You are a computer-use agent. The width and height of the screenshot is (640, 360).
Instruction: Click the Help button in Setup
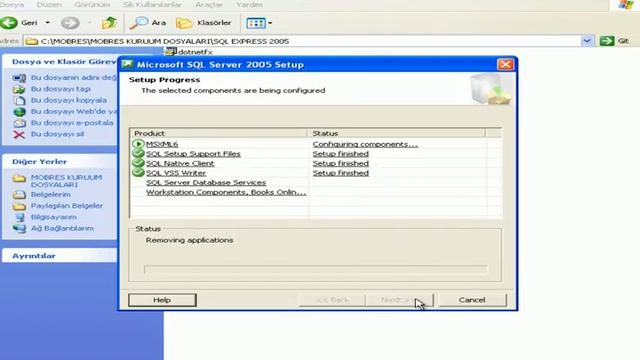[x=162, y=300]
